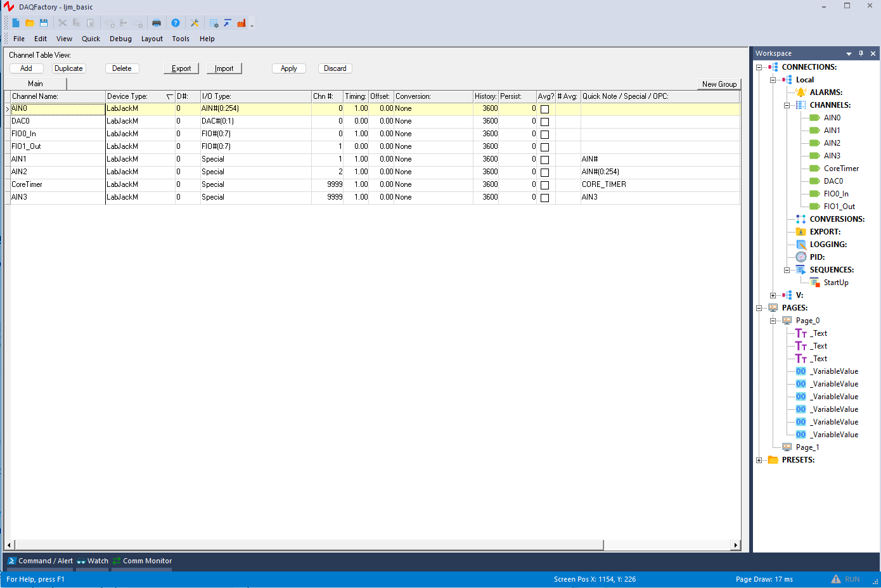Switch to the Main channel group tab

pyautogui.click(x=35, y=83)
